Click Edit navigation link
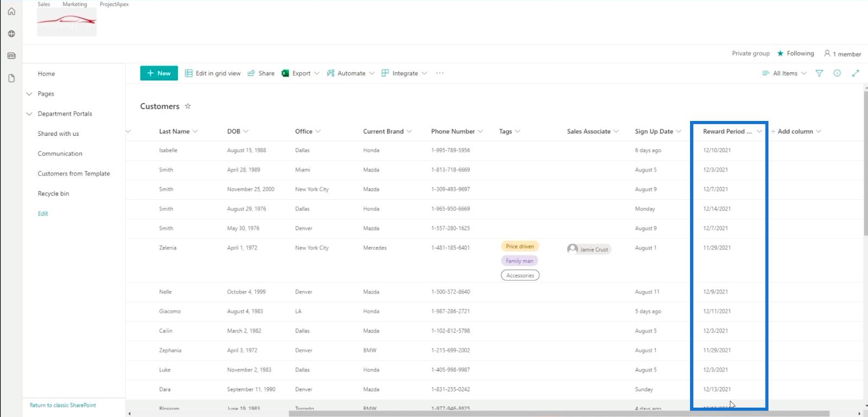868x417 pixels. coord(43,214)
